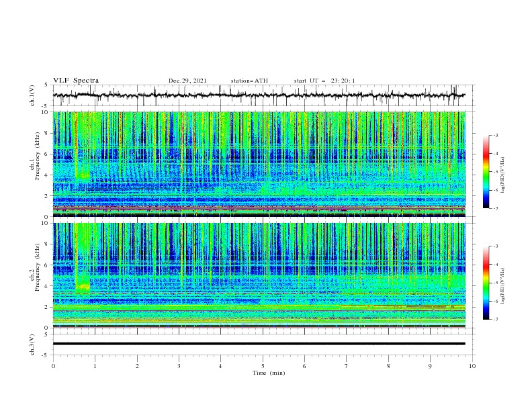Select the ch.2 colorbar "log(PSD)(V²/Hz)" label
The width and height of the screenshot is (532, 411).
(503, 285)
